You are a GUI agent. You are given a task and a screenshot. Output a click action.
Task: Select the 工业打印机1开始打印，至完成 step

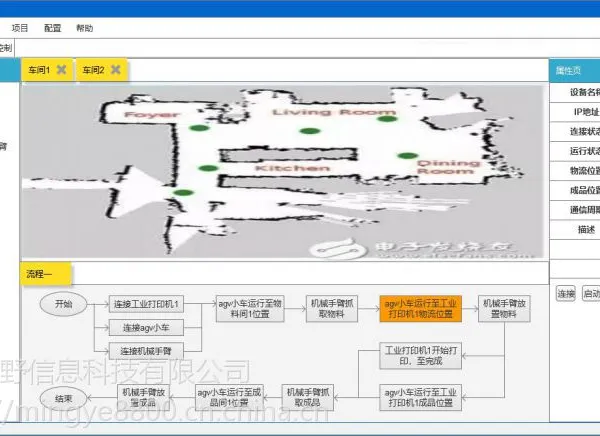pyautogui.click(x=421, y=356)
